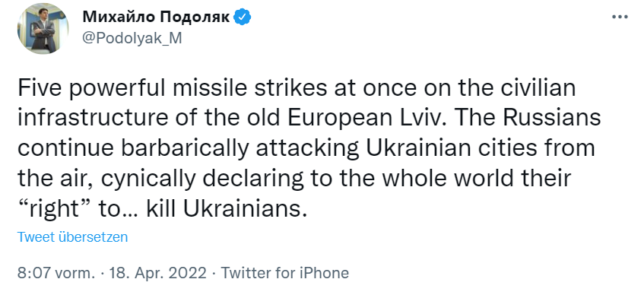Click the blue verified badge

point(243,17)
